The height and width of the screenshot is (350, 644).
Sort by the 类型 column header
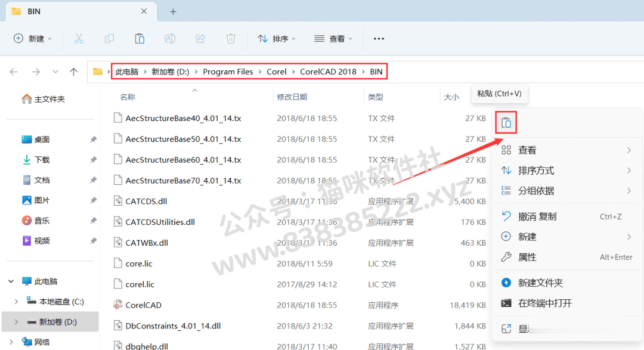pyautogui.click(x=376, y=97)
